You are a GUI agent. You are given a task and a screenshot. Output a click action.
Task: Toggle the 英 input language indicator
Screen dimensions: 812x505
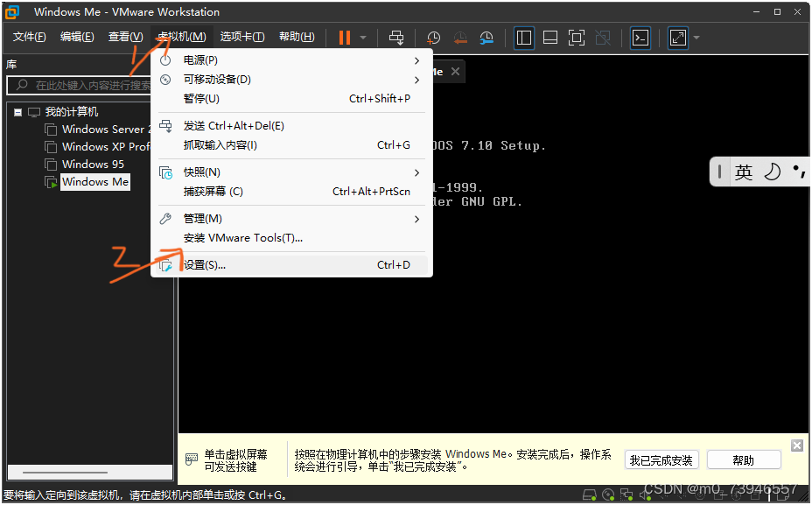click(744, 172)
